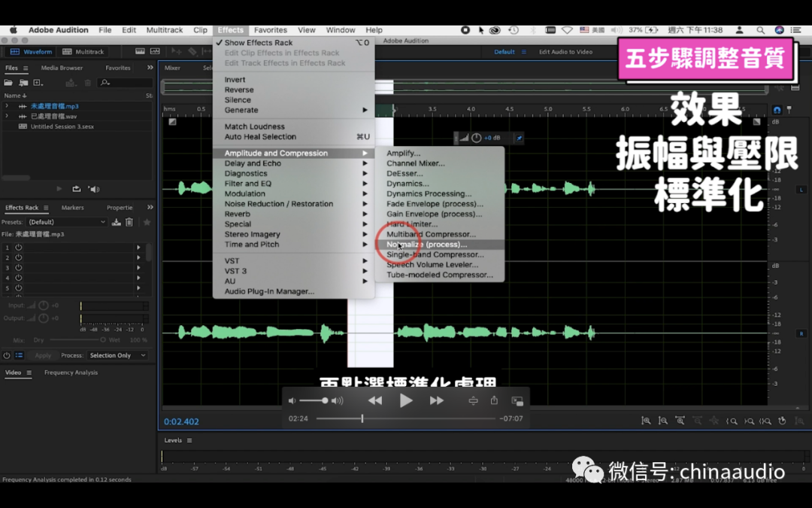Expand Noise Reduction / Restoration submenu
The width and height of the screenshot is (812, 508).
(x=294, y=204)
